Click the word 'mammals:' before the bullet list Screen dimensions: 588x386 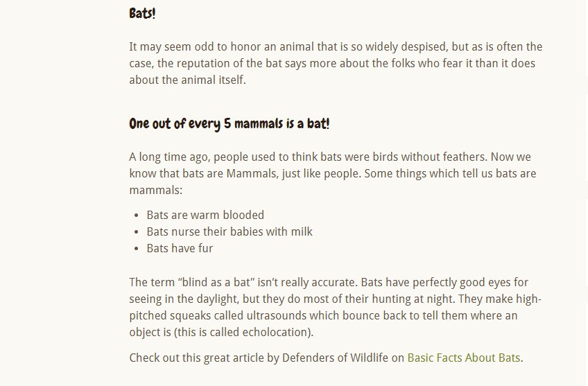155,191
